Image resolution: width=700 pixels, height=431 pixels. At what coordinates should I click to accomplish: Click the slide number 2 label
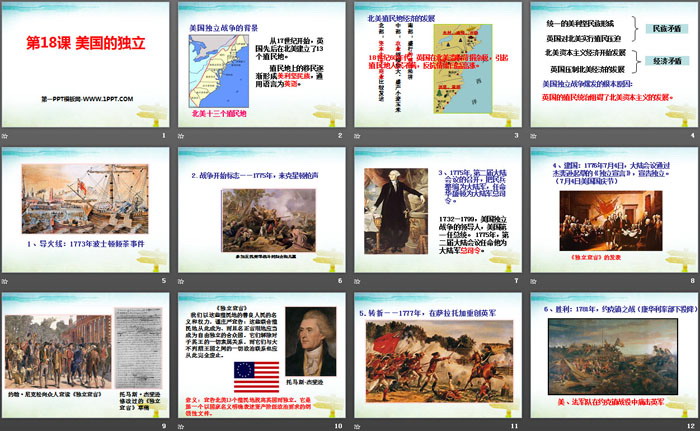click(340, 135)
